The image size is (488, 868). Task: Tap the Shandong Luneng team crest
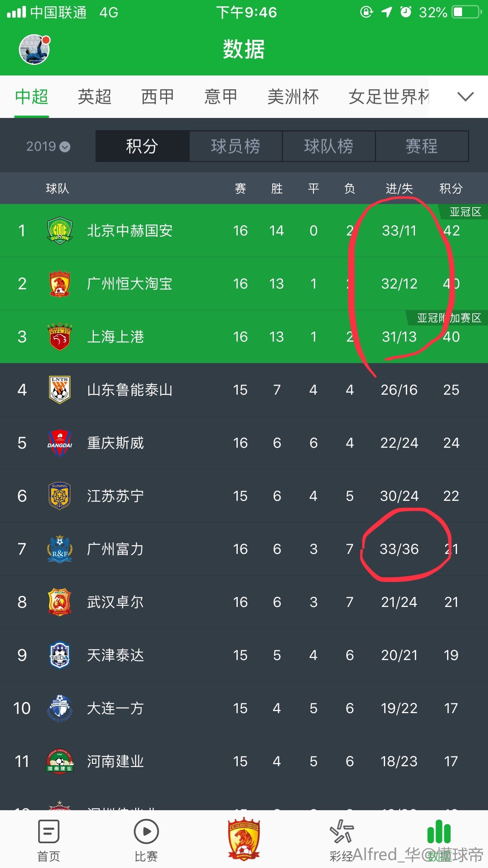60,390
